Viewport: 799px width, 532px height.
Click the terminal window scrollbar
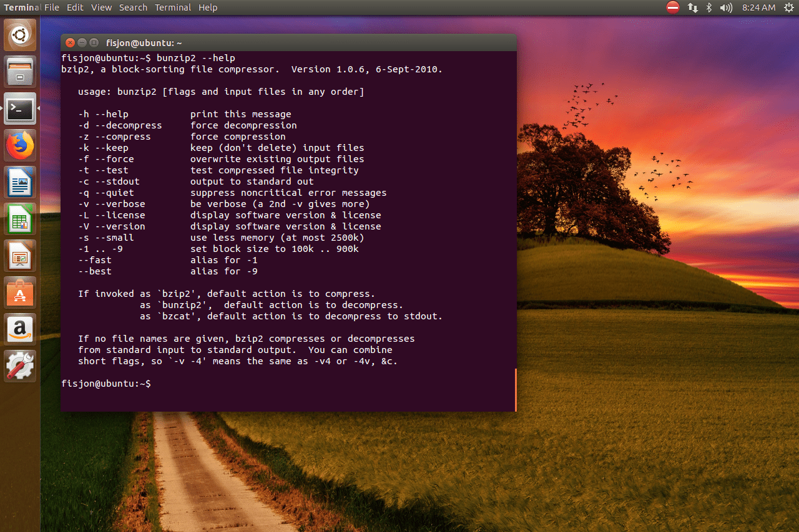pos(516,390)
